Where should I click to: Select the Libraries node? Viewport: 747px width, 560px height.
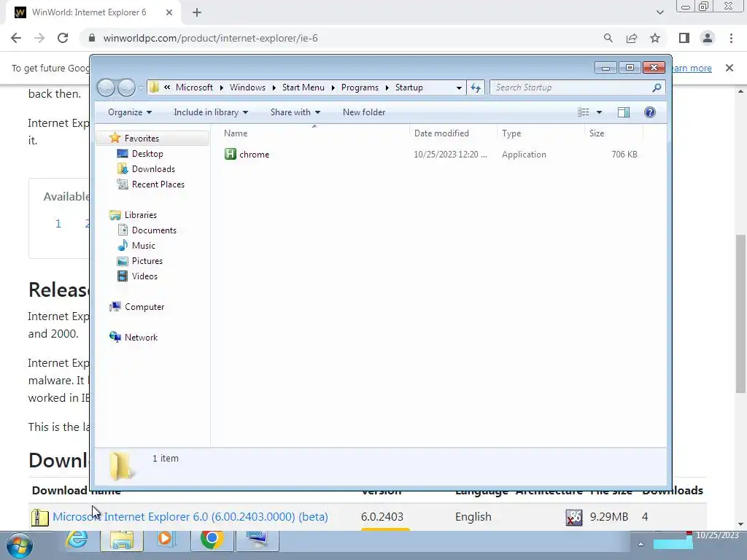tap(140, 215)
